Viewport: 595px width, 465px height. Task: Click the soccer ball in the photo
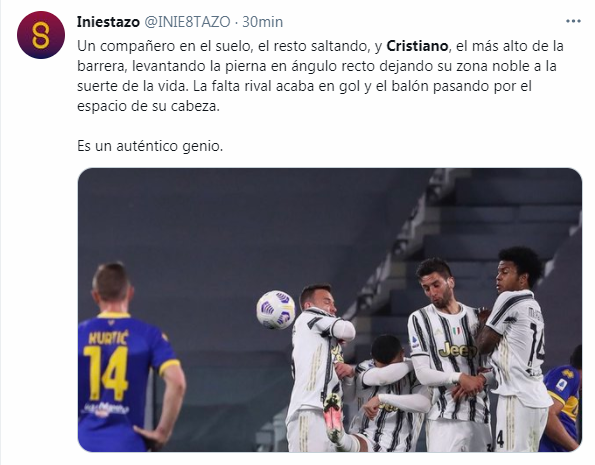[276, 309]
